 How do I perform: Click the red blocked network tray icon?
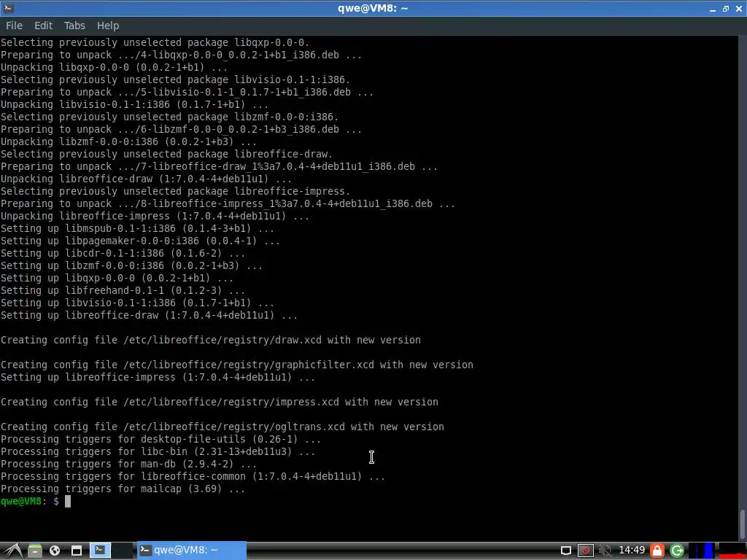point(586,551)
